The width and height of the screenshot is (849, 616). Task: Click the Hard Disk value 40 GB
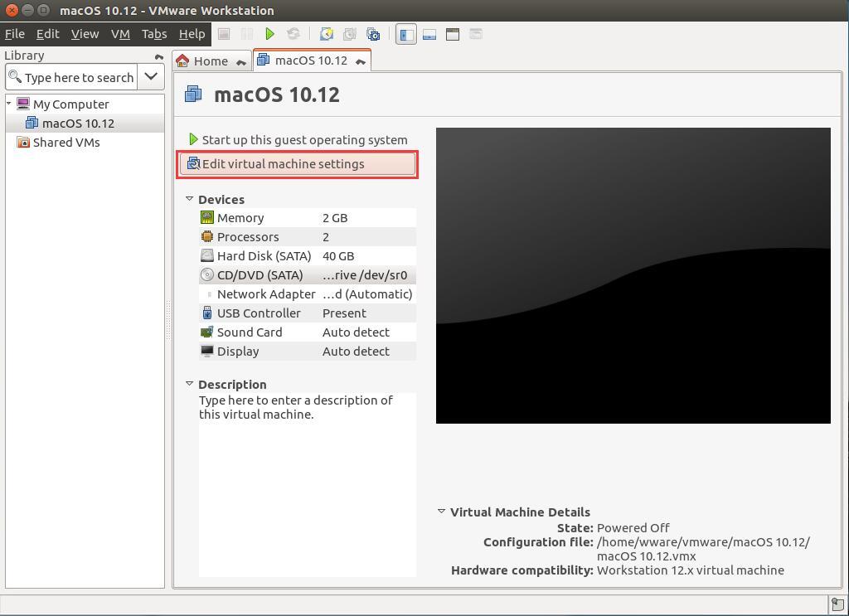[338, 256]
